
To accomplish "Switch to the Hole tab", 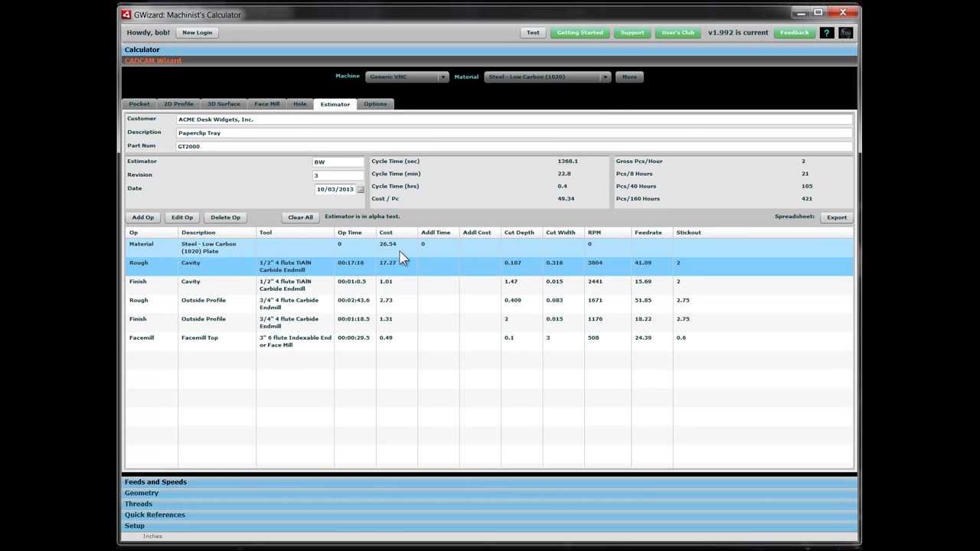I will (x=300, y=104).
